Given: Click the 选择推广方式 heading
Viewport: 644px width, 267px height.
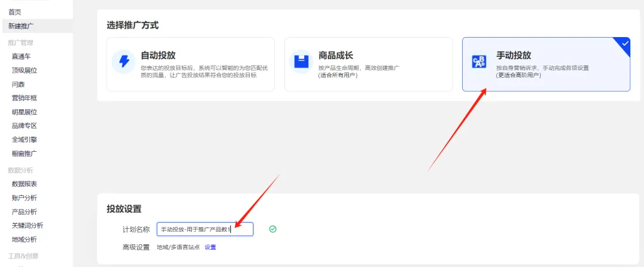Looking at the screenshot, I should pos(132,25).
